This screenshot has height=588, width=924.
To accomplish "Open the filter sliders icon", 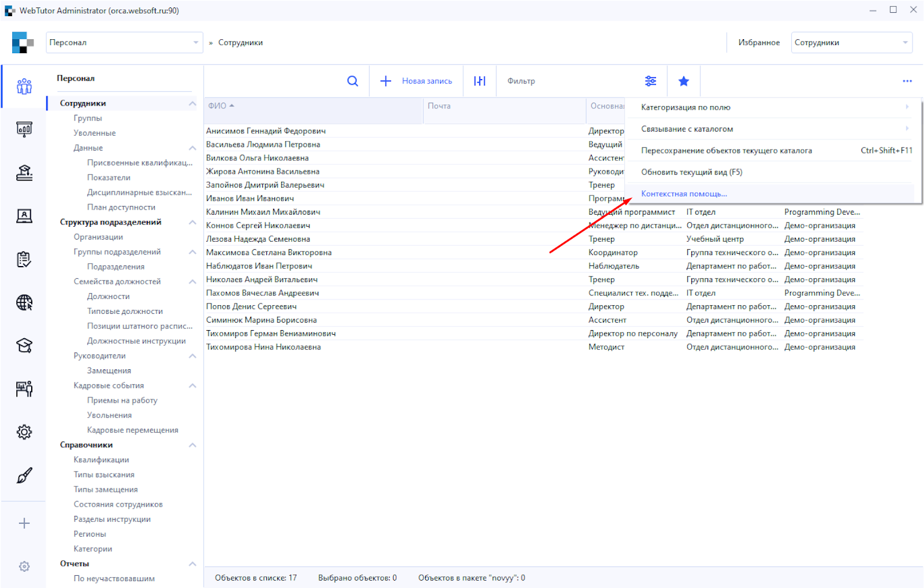I will pyautogui.click(x=651, y=81).
